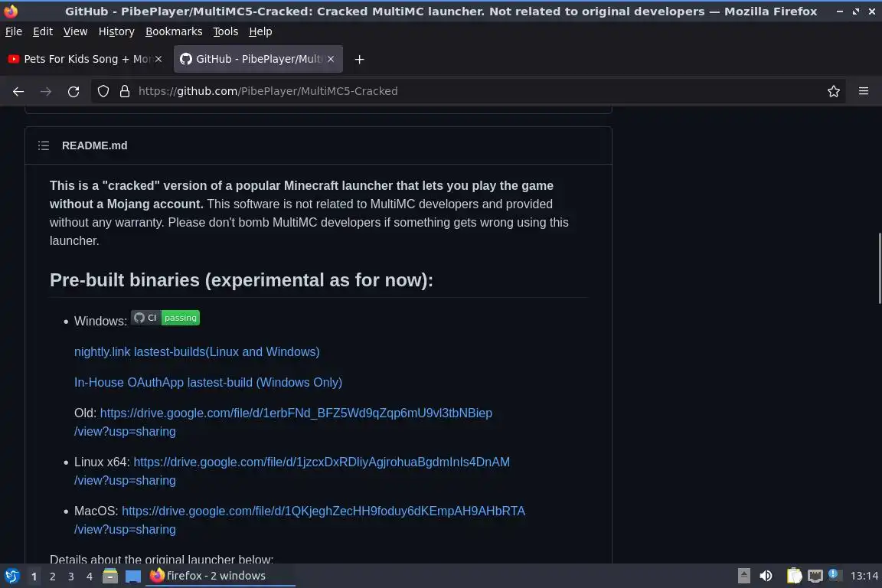
Task: Open a new tab with plus button
Action: (359, 59)
